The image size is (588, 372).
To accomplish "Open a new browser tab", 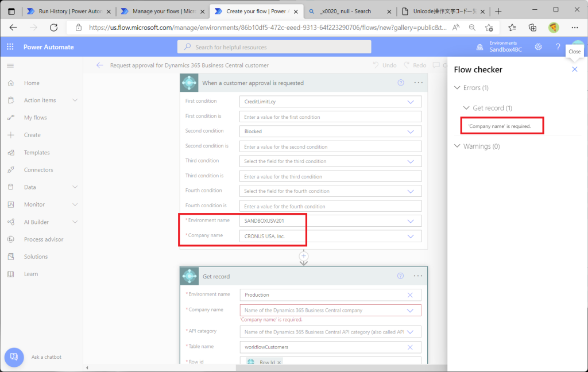I will point(498,11).
